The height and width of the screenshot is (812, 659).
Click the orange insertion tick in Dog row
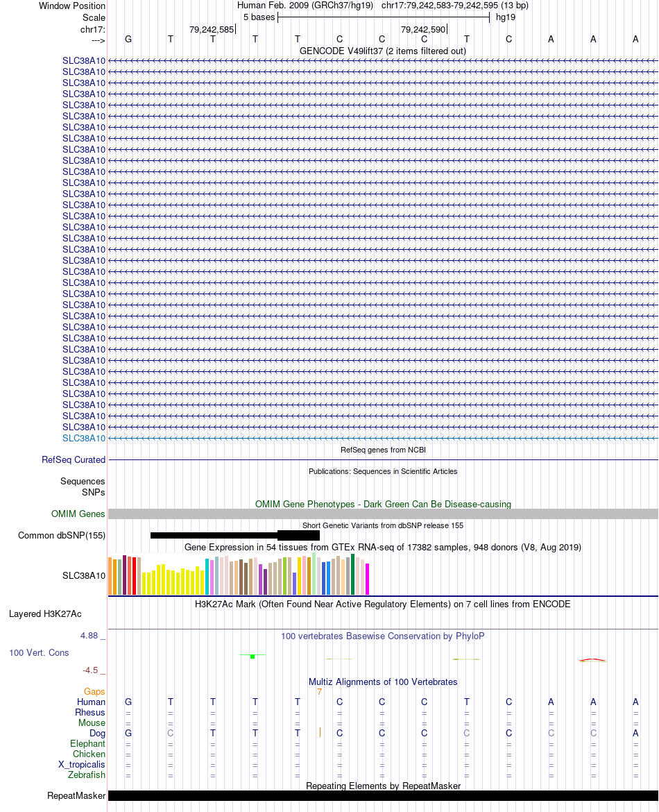click(320, 732)
